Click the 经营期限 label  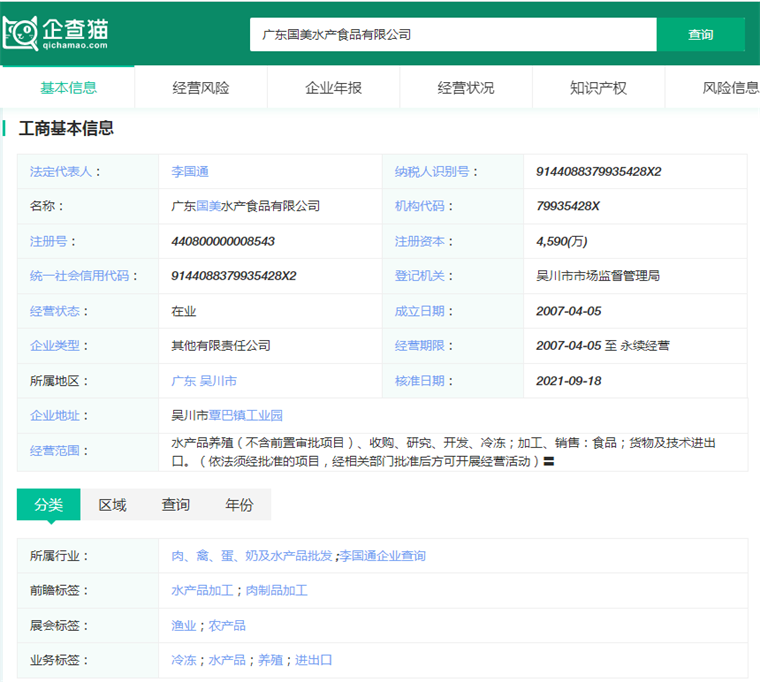coord(419,346)
